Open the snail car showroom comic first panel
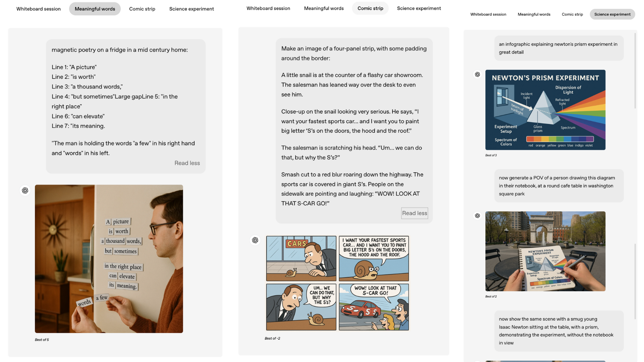This screenshot has height=362, width=644. click(301, 258)
